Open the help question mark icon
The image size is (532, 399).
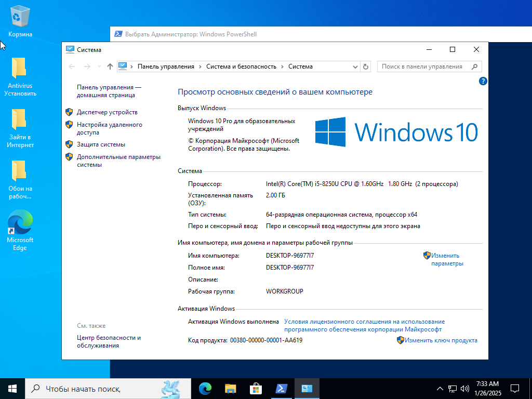483,81
